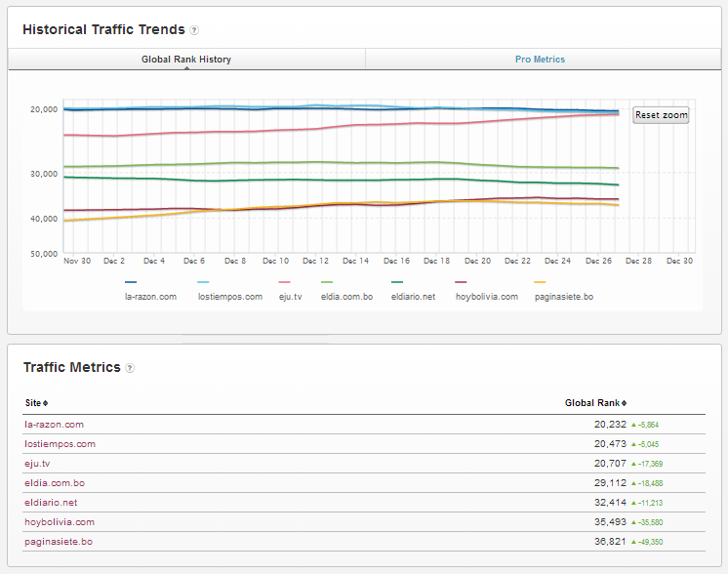728x574 pixels.
Task: Click green rank change arrow for la-razon.com
Action: click(633, 425)
